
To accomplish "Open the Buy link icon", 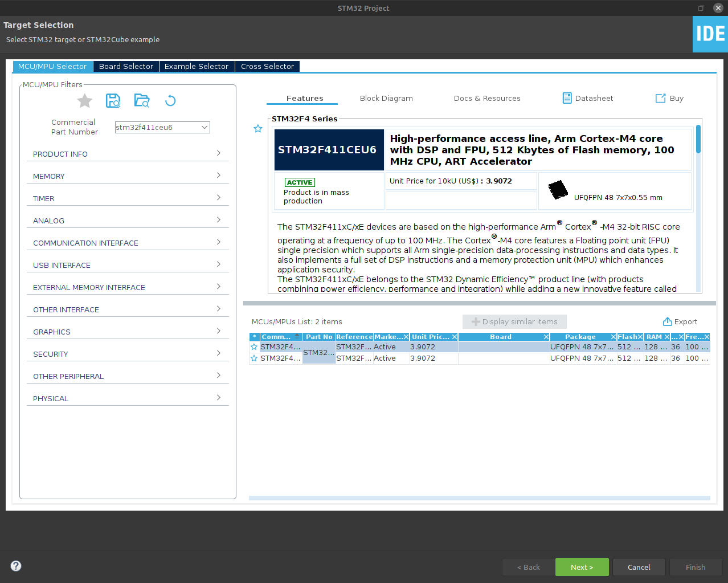I will click(x=661, y=98).
